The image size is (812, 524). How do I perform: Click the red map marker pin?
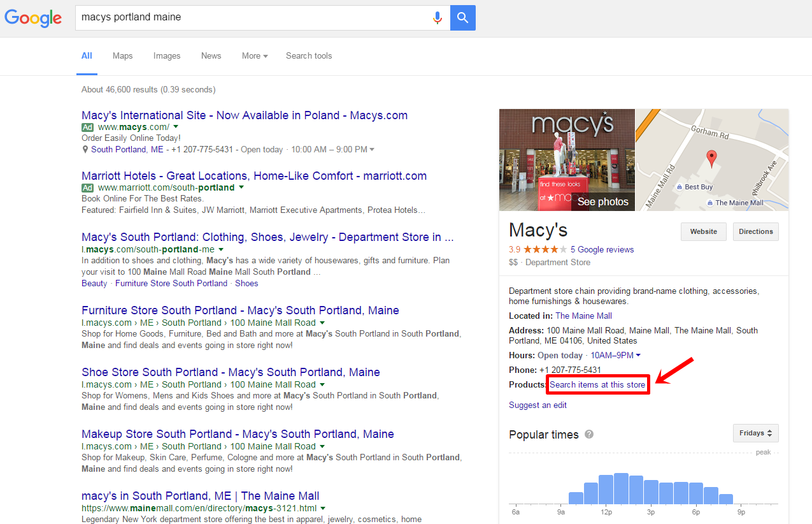(712, 159)
